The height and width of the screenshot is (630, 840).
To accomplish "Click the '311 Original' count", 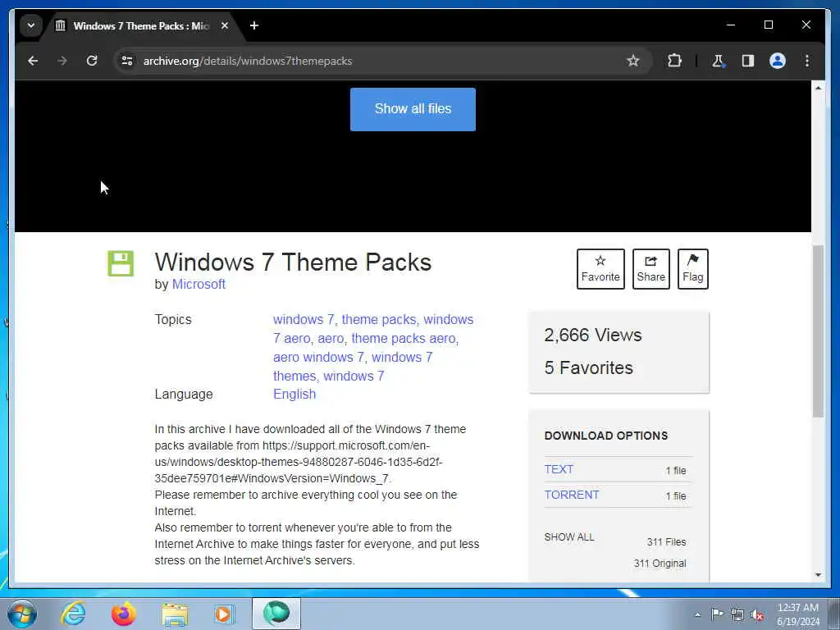I will 660,564.
